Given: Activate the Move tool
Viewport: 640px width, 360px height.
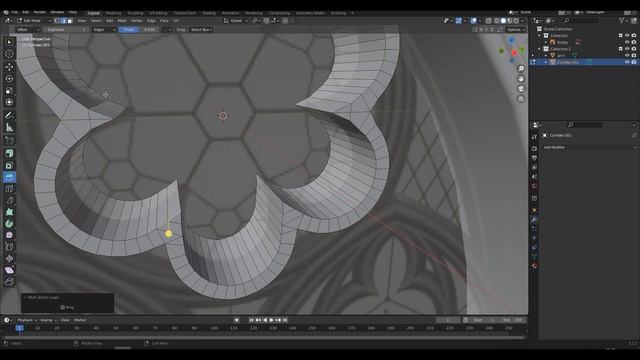Looking at the screenshot, I should coord(9,67).
